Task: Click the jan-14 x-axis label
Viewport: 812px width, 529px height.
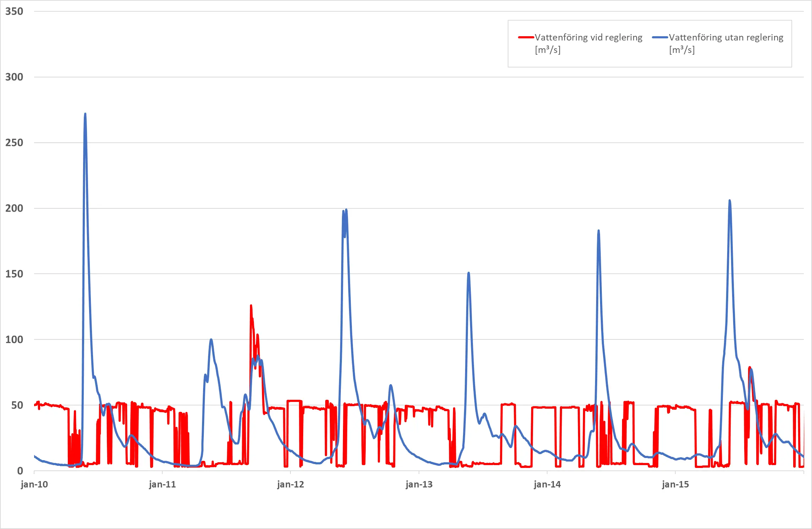Action: point(547,485)
